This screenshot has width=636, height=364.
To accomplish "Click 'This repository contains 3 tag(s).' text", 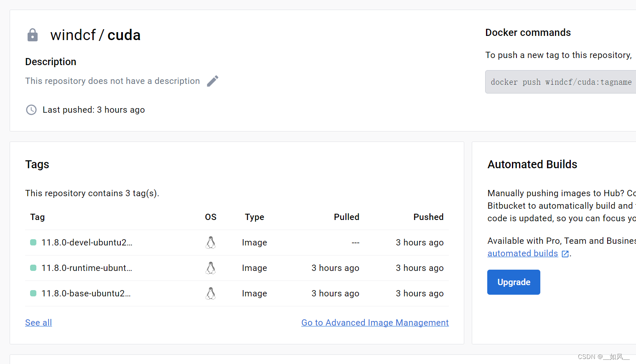I will pyautogui.click(x=92, y=193).
